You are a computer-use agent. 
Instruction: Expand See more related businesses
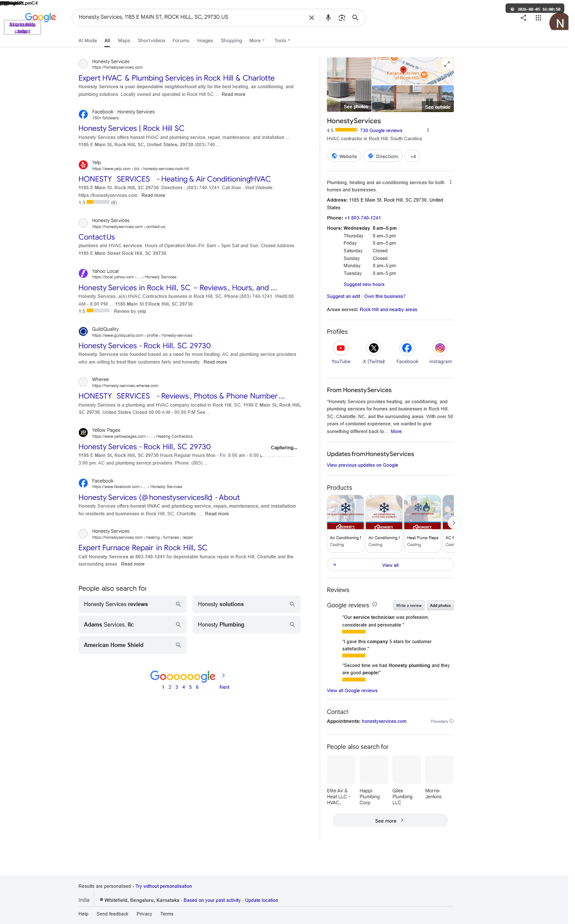coord(390,820)
